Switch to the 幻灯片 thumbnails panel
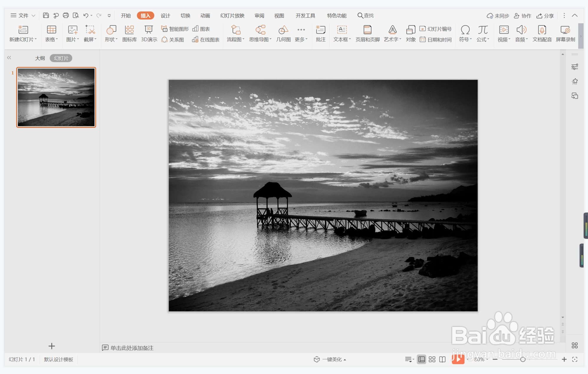588x374 pixels. tap(61, 58)
